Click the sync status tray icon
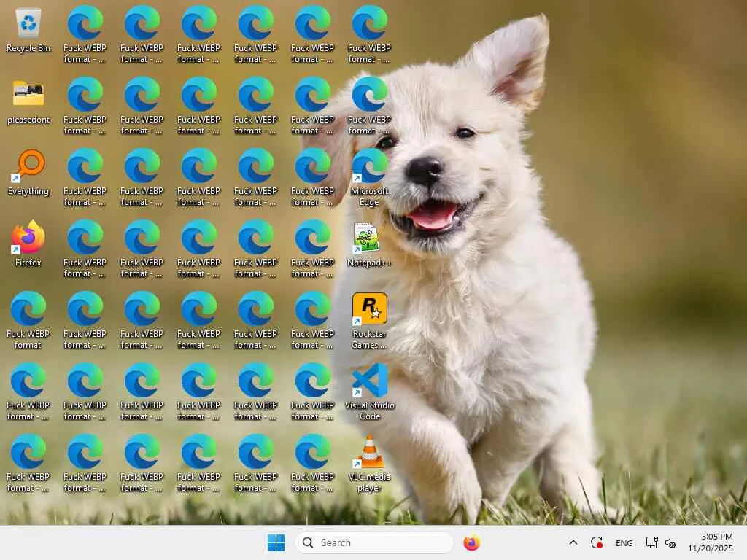The height and width of the screenshot is (560, 747). 597,542
